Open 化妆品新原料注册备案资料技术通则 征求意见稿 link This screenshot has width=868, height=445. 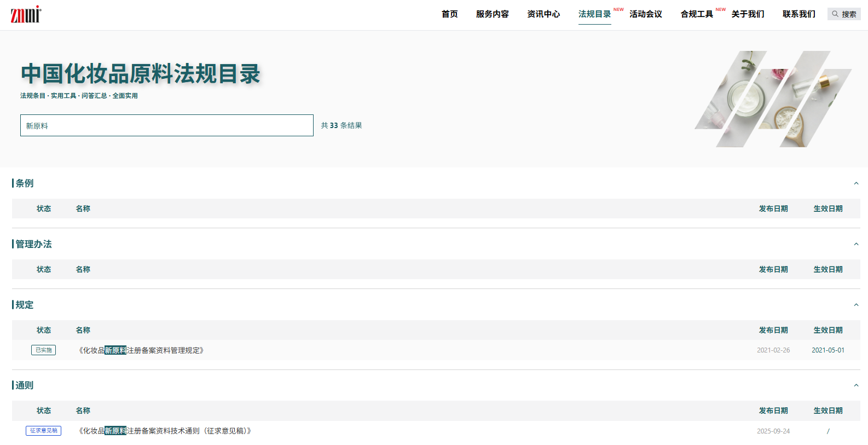(165, 431)
